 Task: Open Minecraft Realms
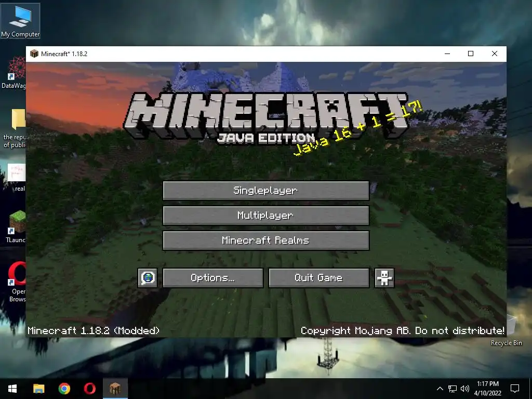pos(265,241)
